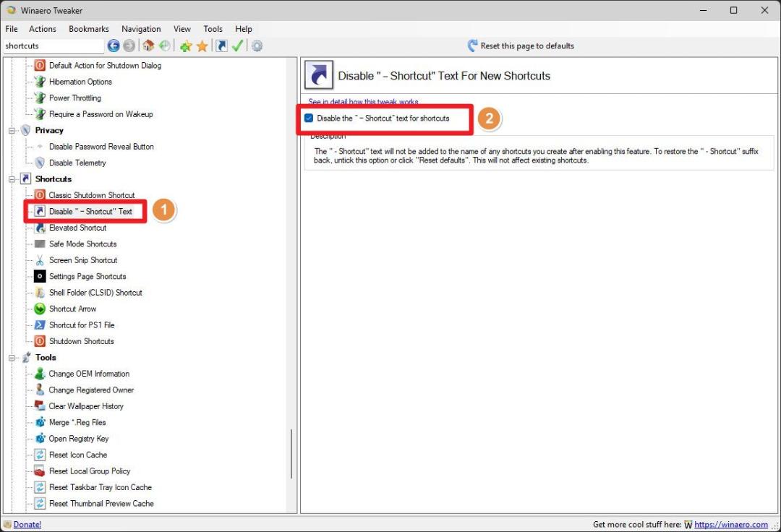Click the green checkmark toolbar icon
Image resolution: width=781 pixels, height=532 pixels.
[238, 46]
